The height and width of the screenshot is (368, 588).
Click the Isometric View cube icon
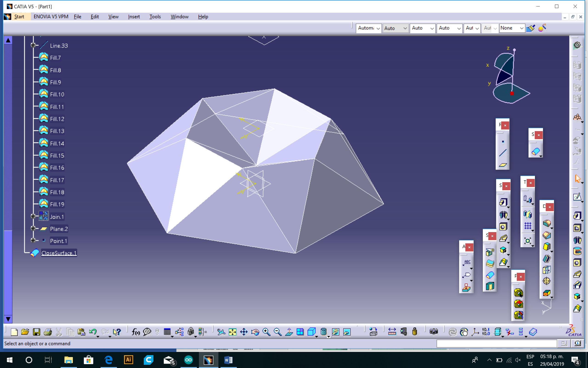coord(311,332)
